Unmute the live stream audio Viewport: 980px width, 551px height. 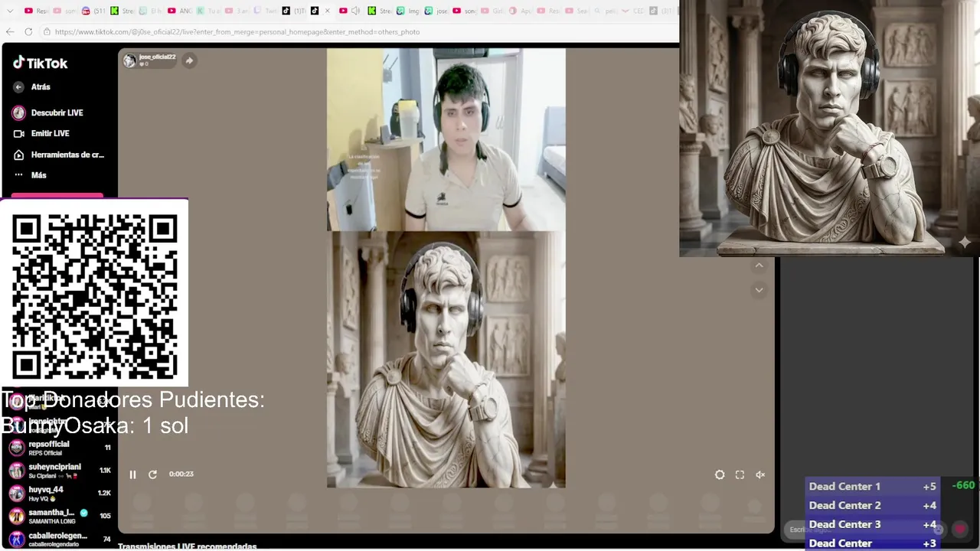760,474
